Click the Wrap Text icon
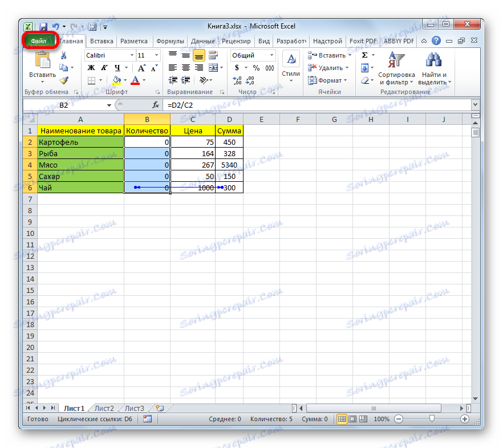 [x=213, y=55]
